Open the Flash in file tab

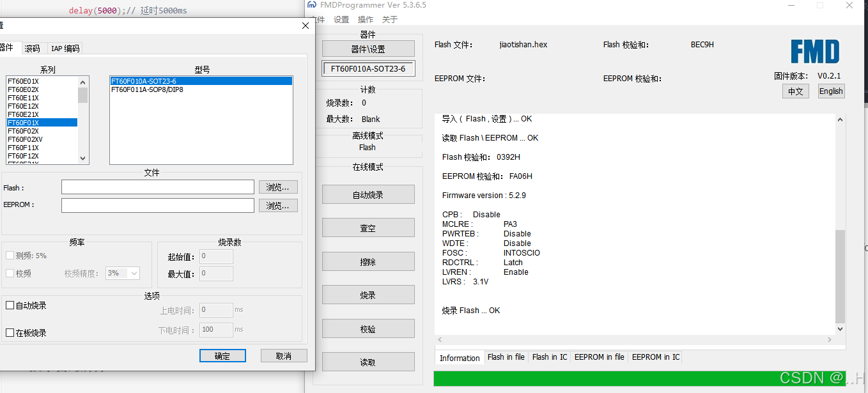point(506,357)
